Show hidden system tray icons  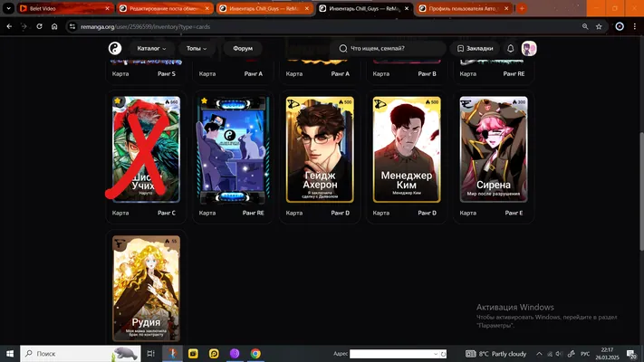(x=539, y=354)
